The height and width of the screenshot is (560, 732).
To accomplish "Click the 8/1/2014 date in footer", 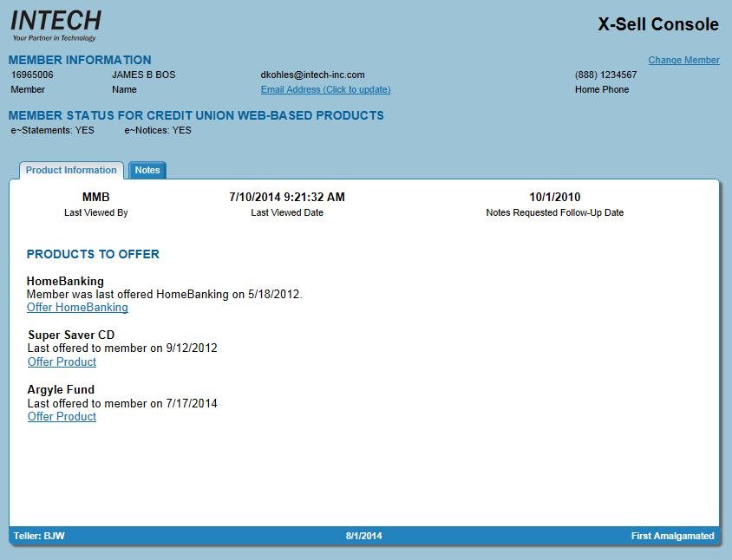I will tap(363, 537).
